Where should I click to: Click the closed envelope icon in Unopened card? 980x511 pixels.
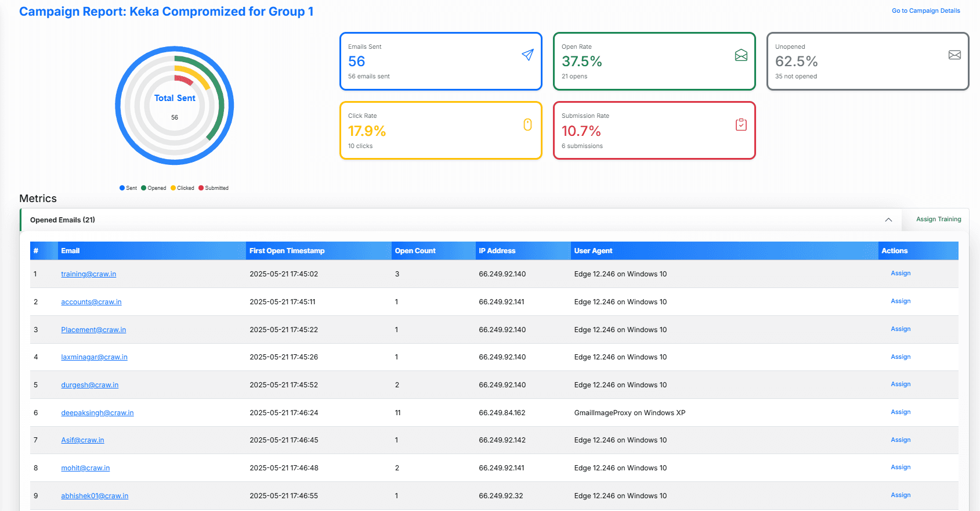(954, 55)
